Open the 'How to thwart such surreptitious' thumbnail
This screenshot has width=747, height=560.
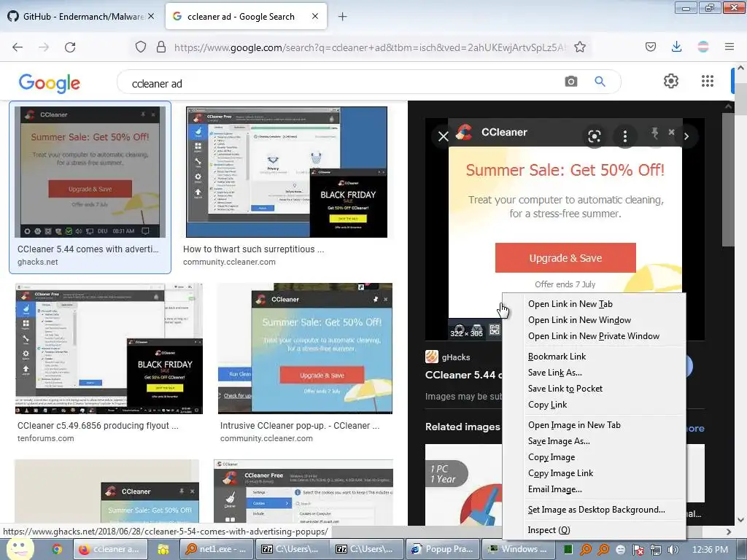click(286, 172)
